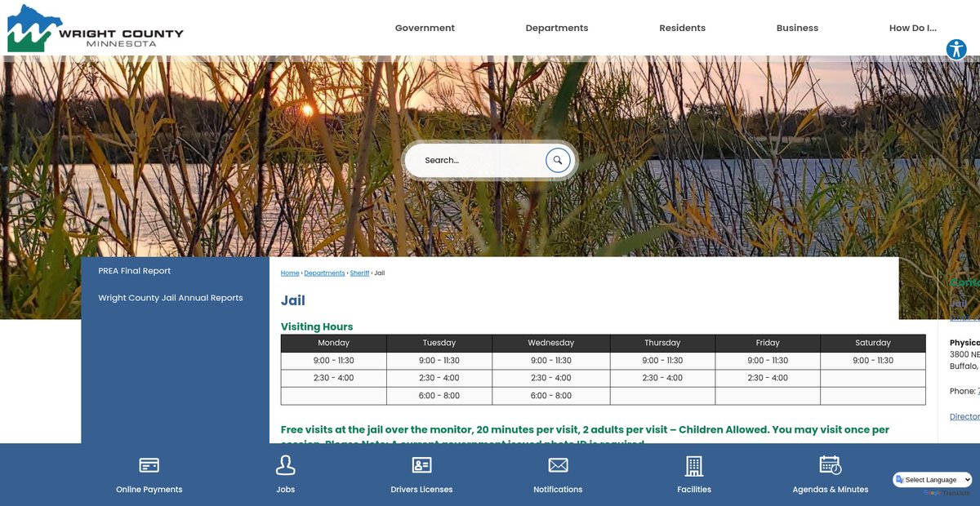Open the Facilities building icon

(693, 465)
